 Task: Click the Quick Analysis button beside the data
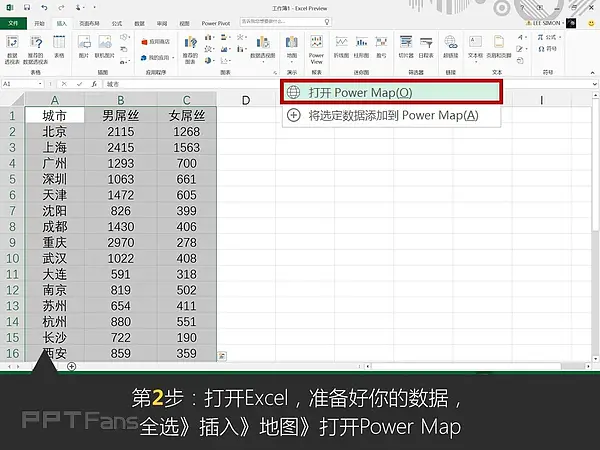[220, 355]
